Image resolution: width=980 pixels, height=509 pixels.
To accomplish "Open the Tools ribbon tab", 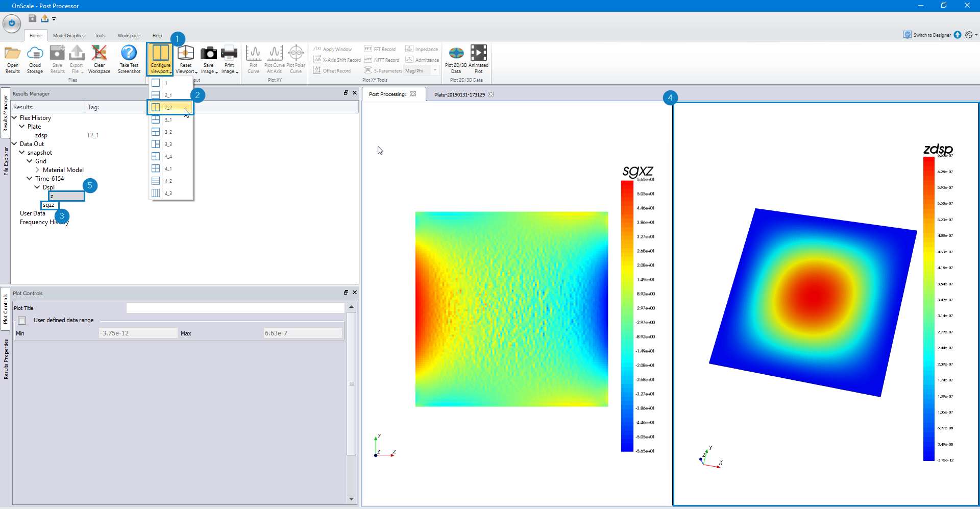I will pyautogui.click(x=100, y=36).
